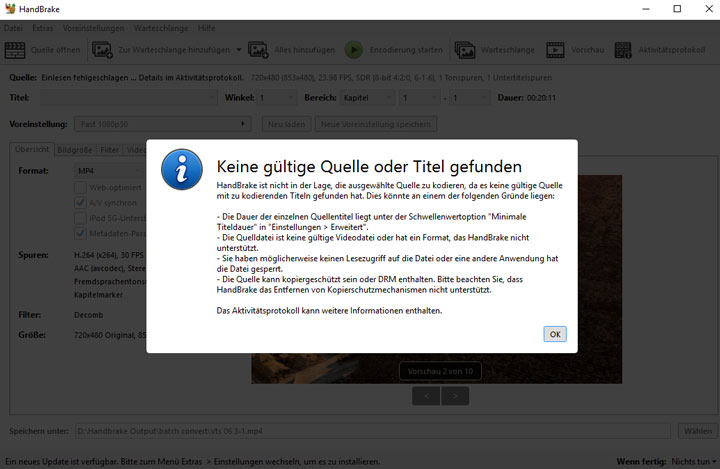Click Neue Voreinstellung speichern button
Viewport: 720px width, 469px height.
pos(376,124)
